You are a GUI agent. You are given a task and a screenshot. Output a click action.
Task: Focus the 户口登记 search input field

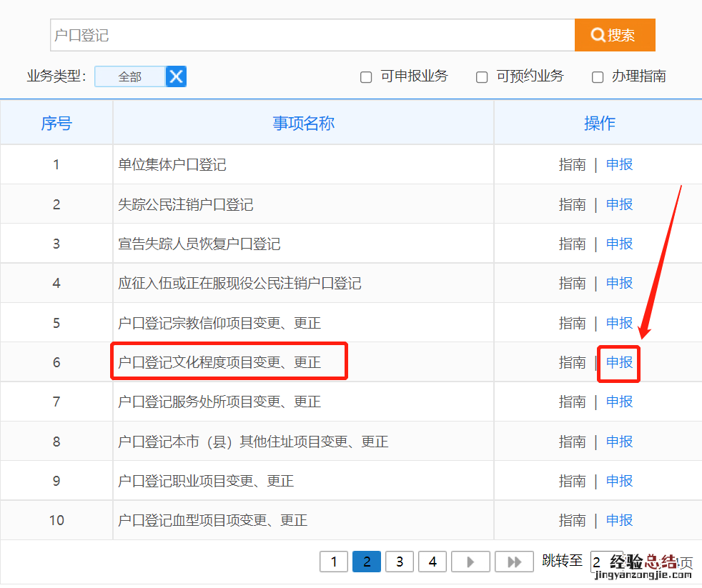(x=312, y=35)
